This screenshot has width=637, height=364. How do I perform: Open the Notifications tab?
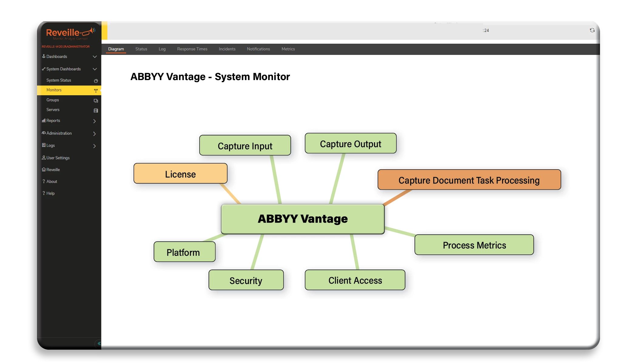258,49
